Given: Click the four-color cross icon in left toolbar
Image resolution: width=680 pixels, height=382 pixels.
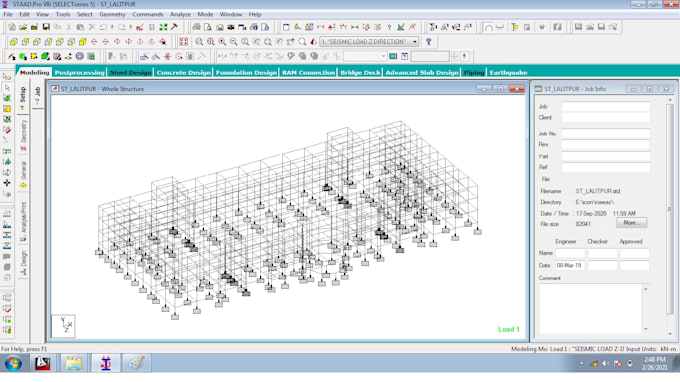Looking at the screenshot, I should (x=7, y=183).
